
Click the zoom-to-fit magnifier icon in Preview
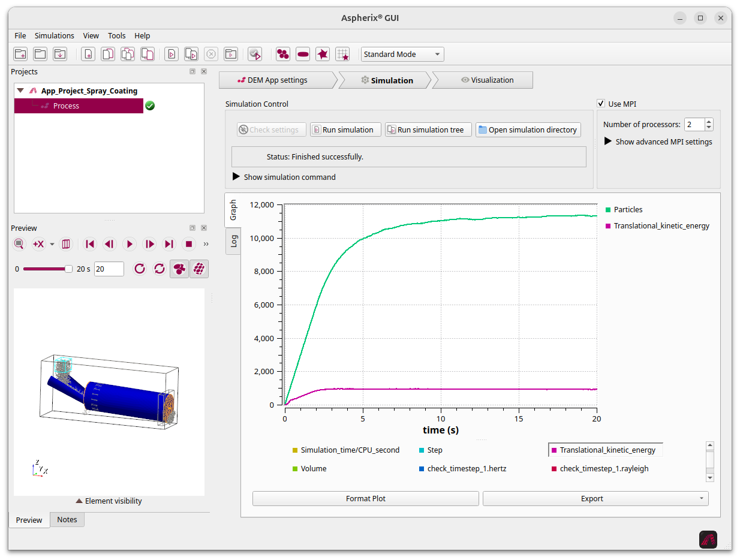pyautogui.click(x=19, y=244)
